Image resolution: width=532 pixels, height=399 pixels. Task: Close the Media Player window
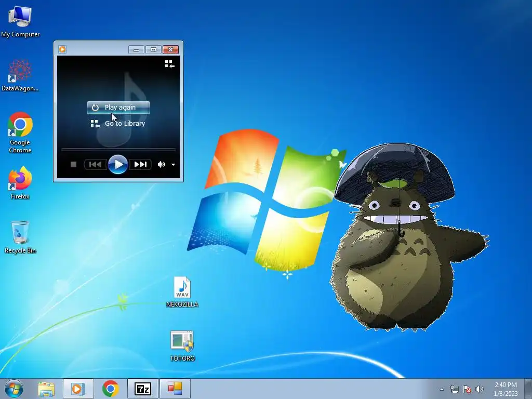[x=170, y=50]
